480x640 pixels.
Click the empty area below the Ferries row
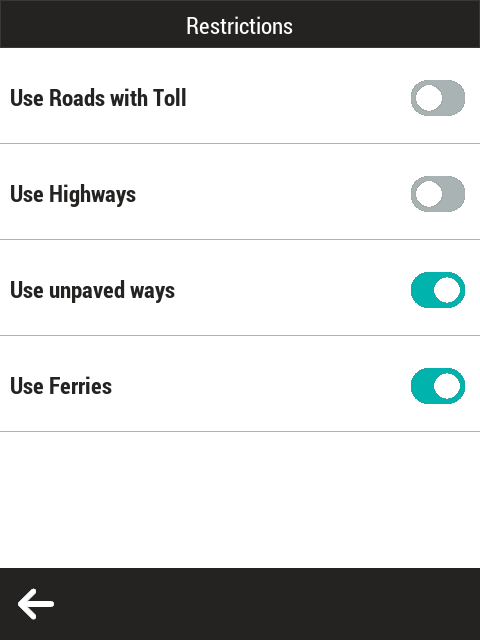(x=240, y=500)
